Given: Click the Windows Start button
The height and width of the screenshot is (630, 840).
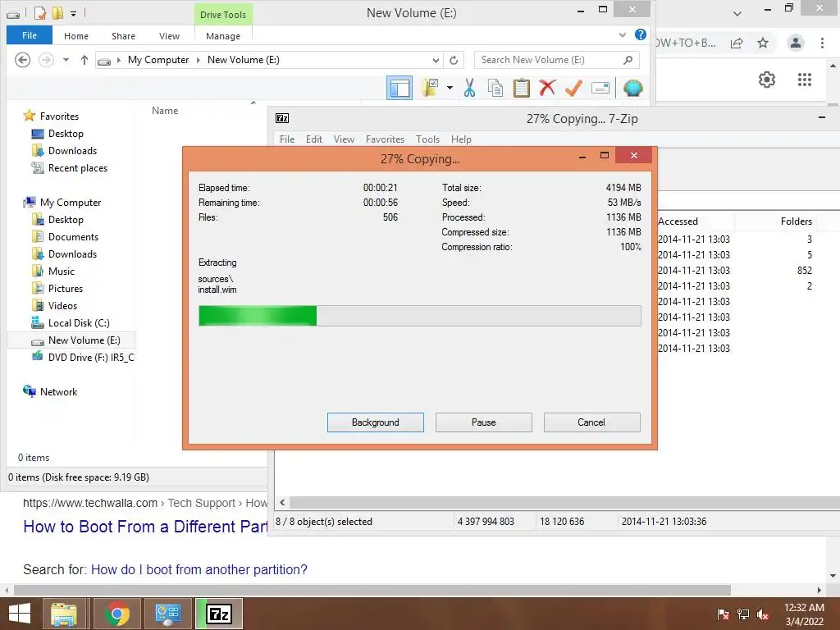Looking at the screenshot, I should point(20,614).
